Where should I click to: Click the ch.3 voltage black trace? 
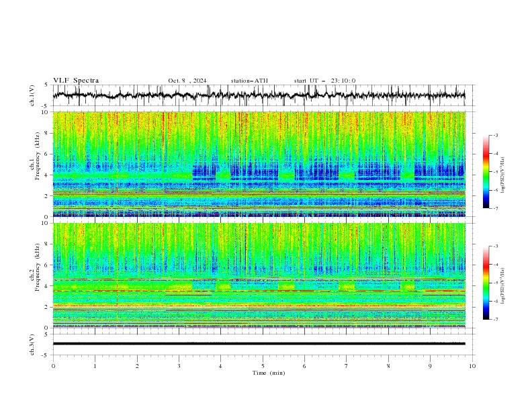(x=259, y=344)
